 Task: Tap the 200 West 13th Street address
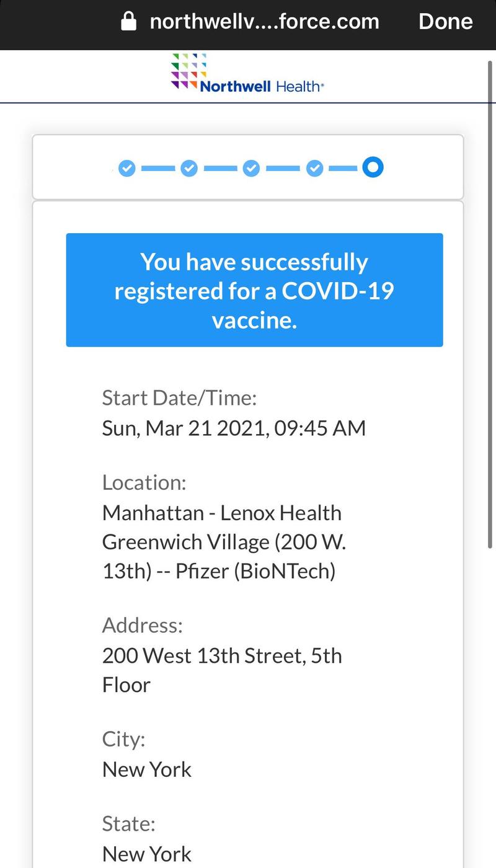(222, 670)
